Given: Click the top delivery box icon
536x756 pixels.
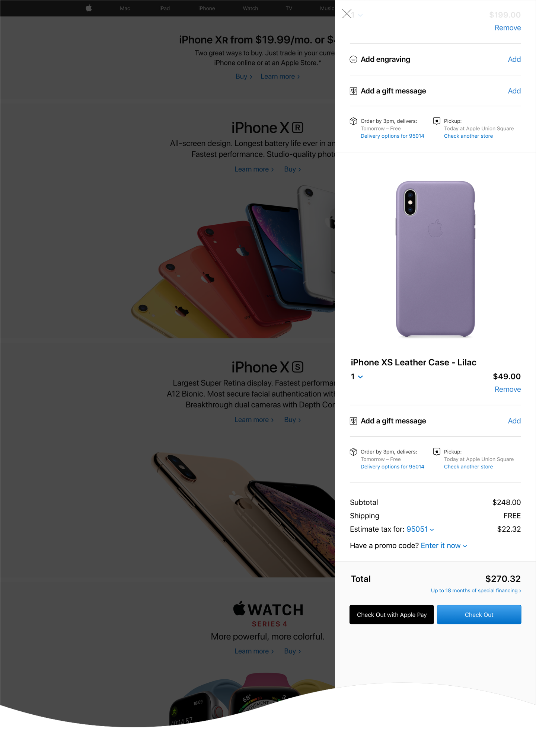Looking at the screenshot, I should coord(353,121).
